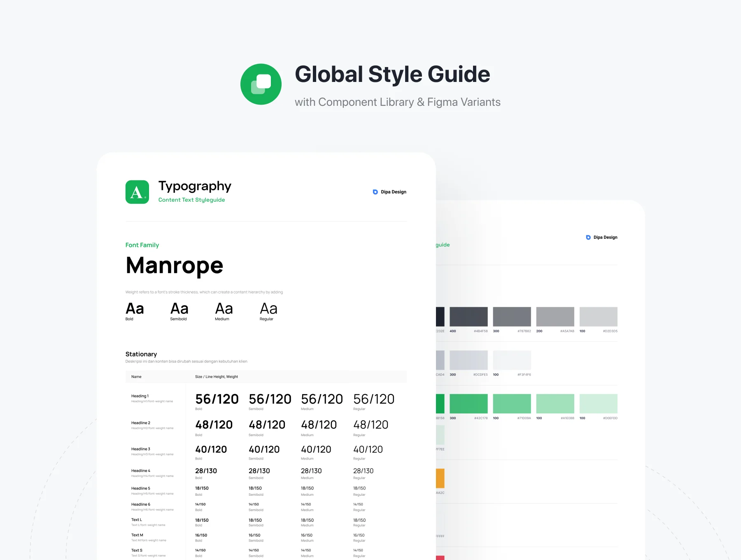Click the '#4B4F58' hex code label
This screenshot has height=560, width=741.
481,331
